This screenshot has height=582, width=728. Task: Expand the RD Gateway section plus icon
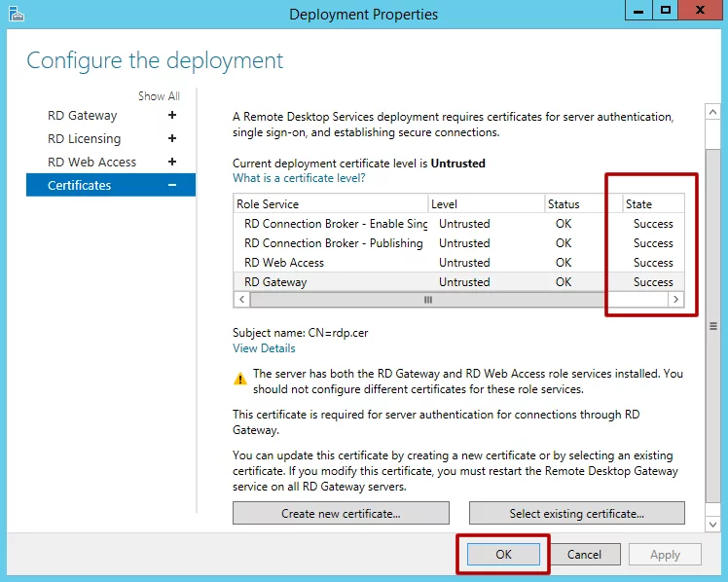click(x=172, y=115)
